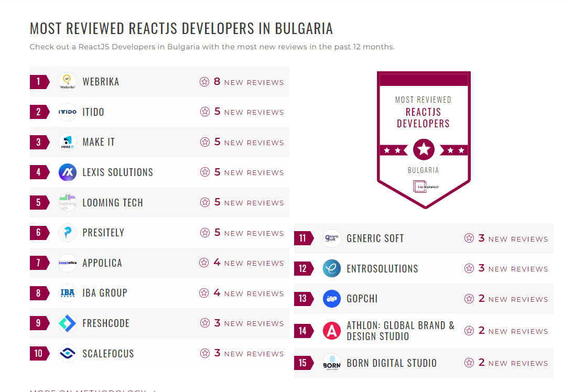The height and width of the screenshot is (392, 573).
Task: Click the Webrika company logo
Action: point(67,81)
